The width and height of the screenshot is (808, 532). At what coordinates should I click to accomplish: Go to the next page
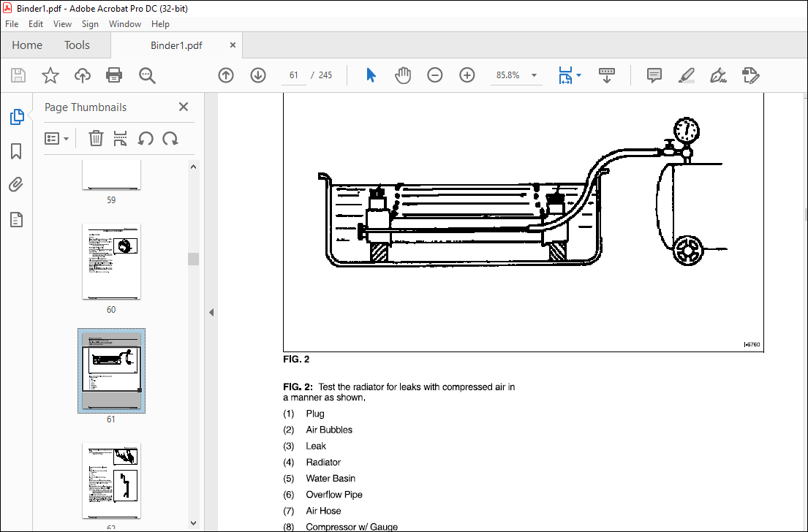pos(257,75)
